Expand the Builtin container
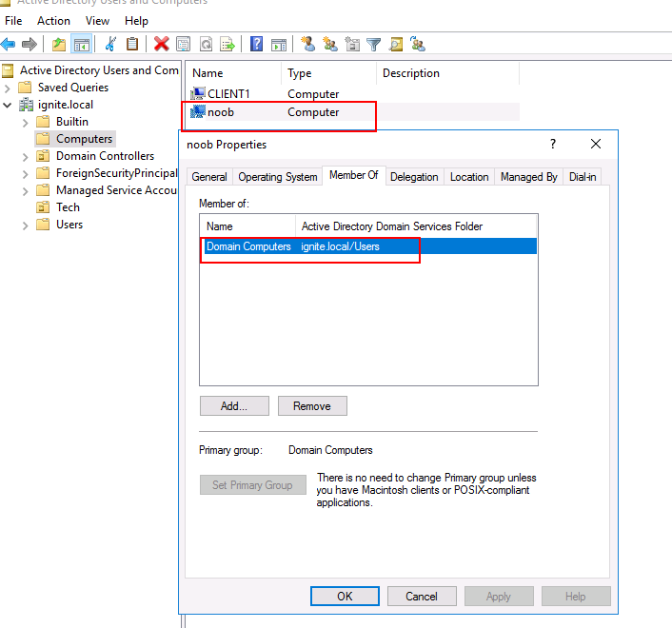 (25, 123)
